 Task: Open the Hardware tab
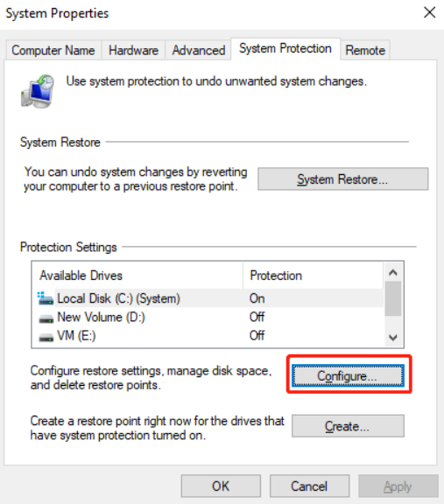point(133,50)
